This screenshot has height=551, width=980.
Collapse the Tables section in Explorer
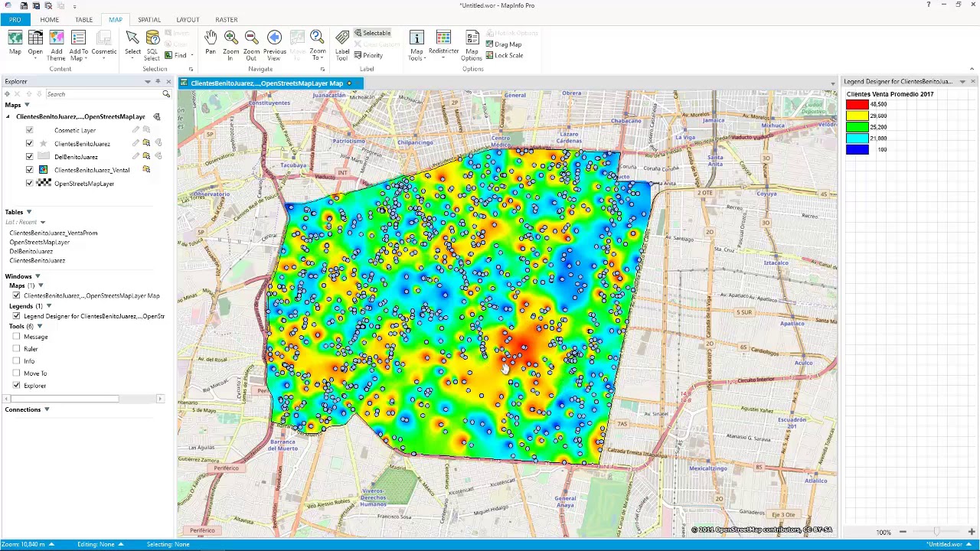29,212
